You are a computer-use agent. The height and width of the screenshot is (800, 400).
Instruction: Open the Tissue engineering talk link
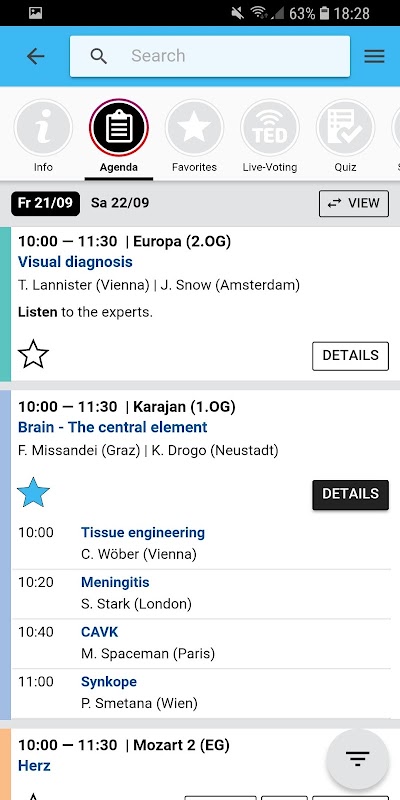tap(143, 533)
